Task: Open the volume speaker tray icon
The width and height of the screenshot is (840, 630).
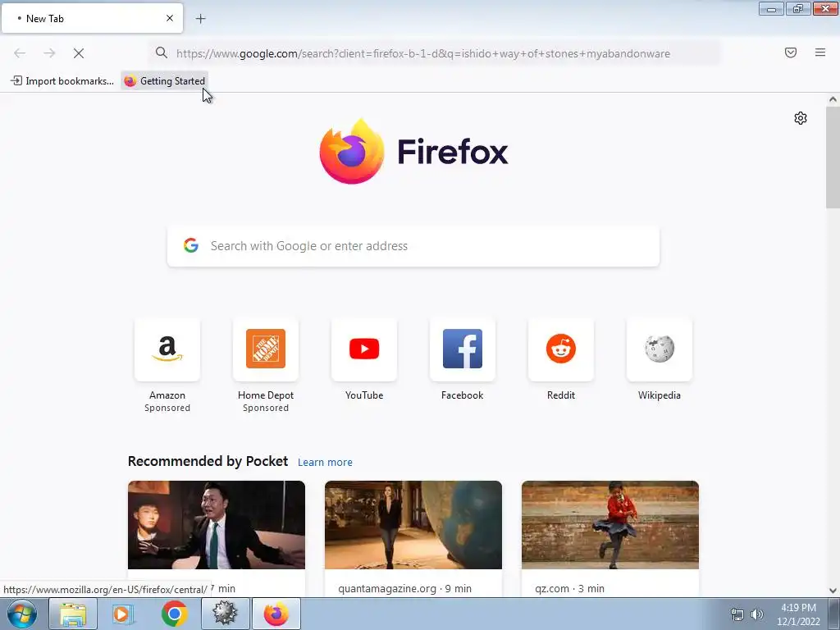Action: click(757, 614)
